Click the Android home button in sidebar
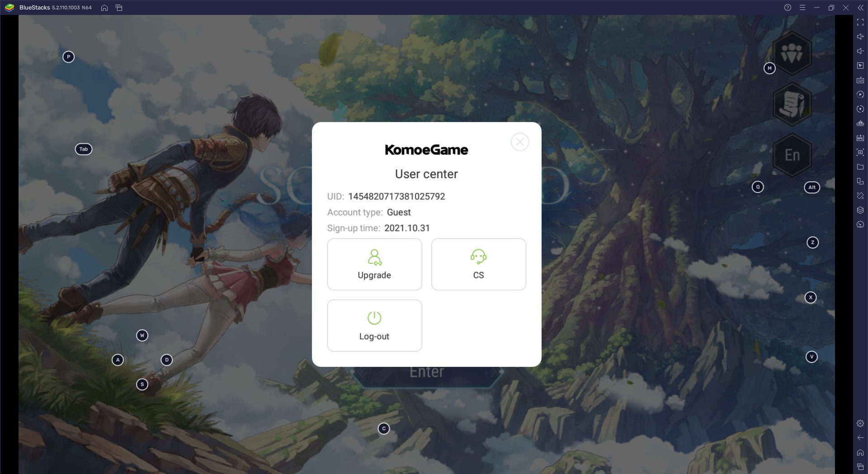Image resolution: width=868 pixels, height=474 pixels. (x=860, y=452)
